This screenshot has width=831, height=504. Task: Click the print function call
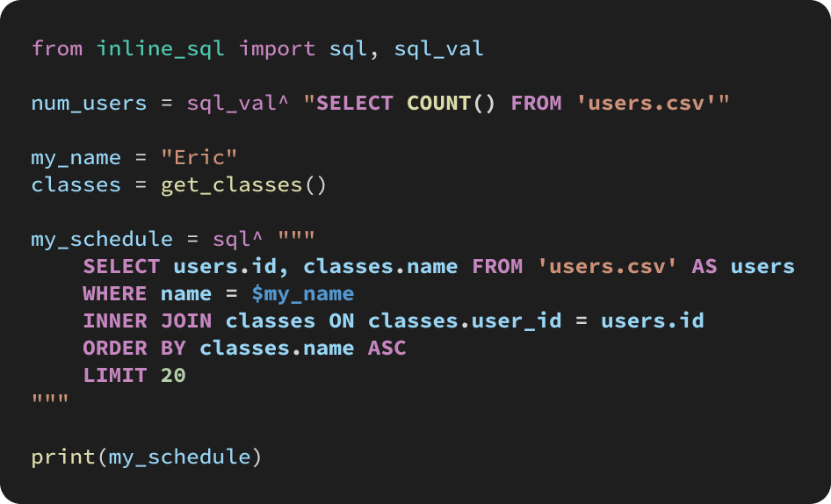point(147,457)
